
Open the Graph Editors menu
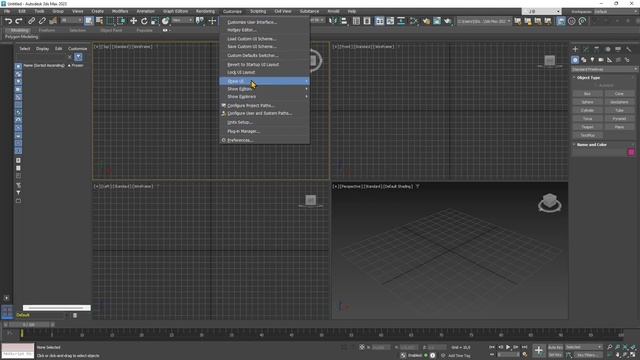tap(176, 11)
